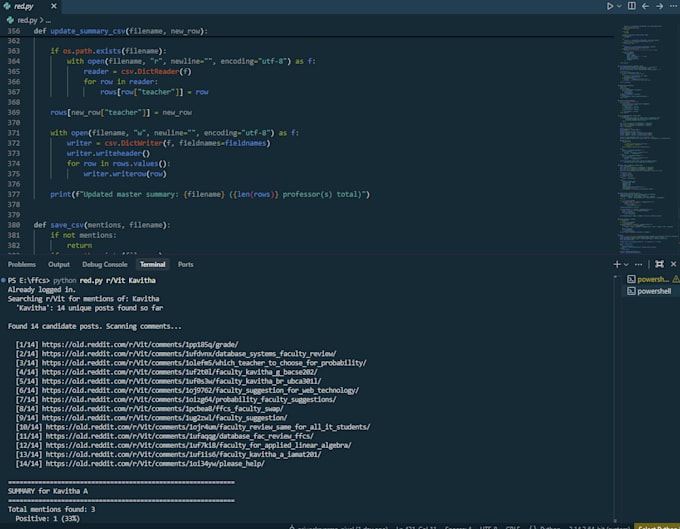Open link 10/14 faculty_review_same_for_all_it_students

208,427
